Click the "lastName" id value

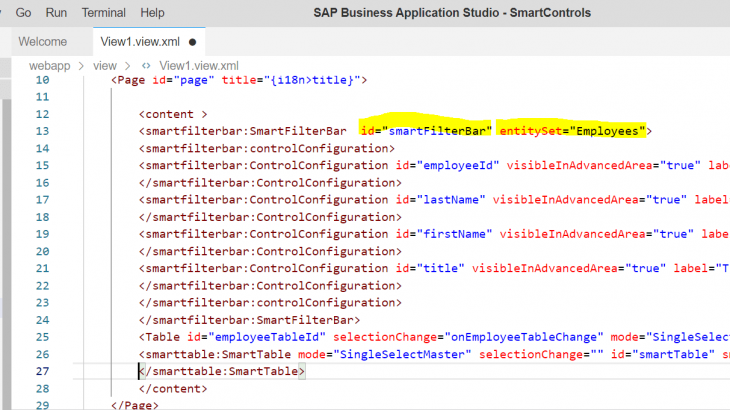(451, 200)
